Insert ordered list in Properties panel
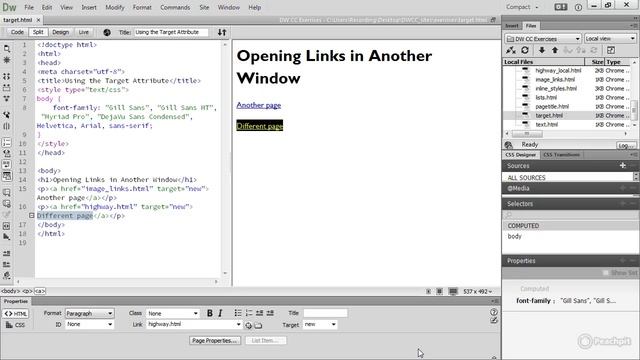Viewport: 640px width, 360px height. click(x=249, y=313)
